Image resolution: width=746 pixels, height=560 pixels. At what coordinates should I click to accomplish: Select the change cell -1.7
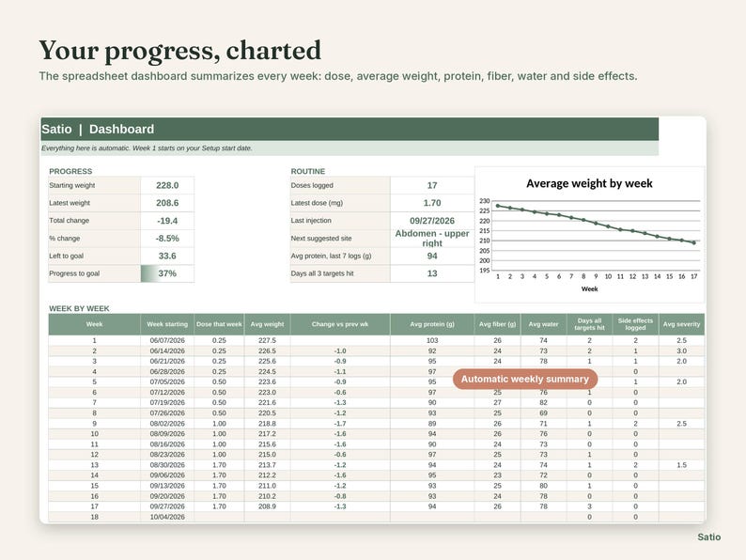point(340,424)
